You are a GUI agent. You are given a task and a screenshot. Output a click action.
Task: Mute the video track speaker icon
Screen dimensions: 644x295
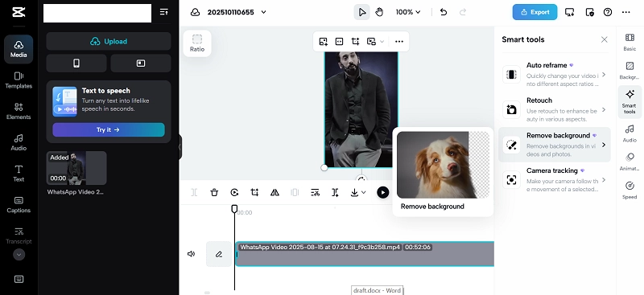coord(192,254)
